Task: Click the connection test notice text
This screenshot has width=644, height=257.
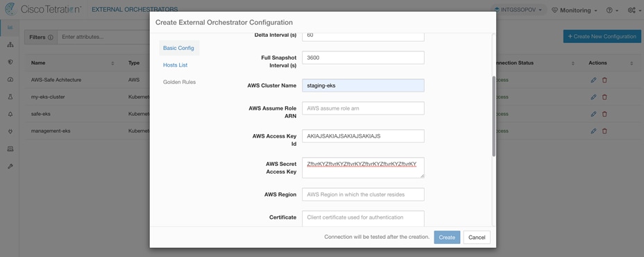Action: (377, 238)
